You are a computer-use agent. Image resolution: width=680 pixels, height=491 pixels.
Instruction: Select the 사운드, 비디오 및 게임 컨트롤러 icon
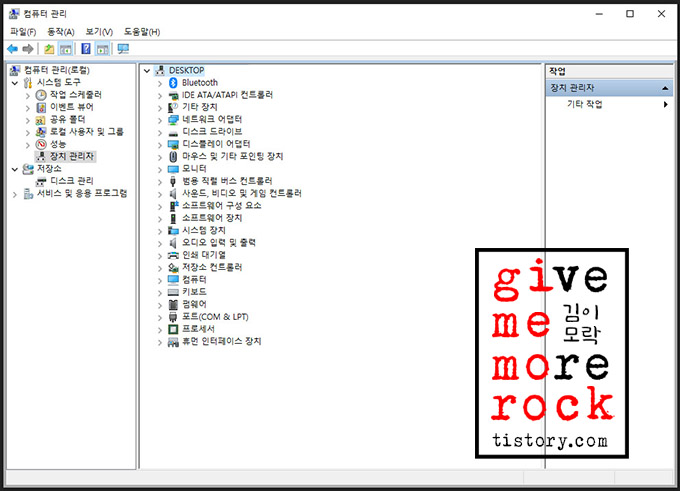[173, 193]
